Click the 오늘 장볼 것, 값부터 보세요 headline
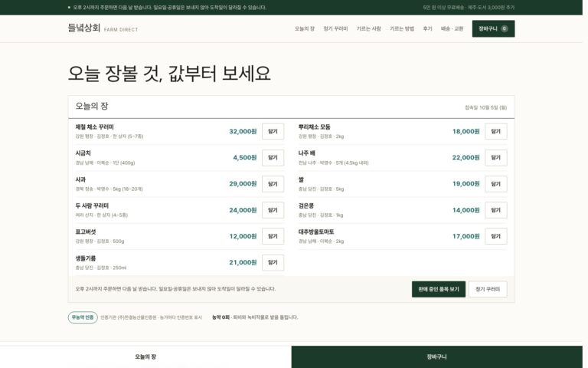Screen dimensions: 588x368 tap(169, 74)
